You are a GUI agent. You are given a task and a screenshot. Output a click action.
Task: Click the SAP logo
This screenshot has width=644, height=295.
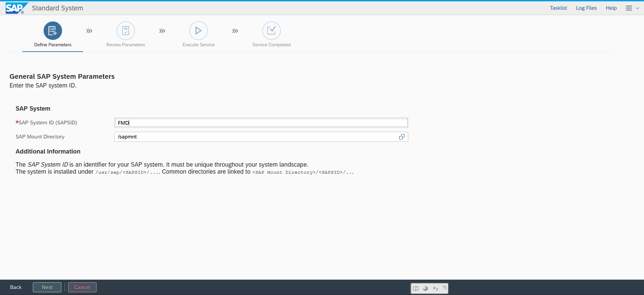[x=17, y=8]
